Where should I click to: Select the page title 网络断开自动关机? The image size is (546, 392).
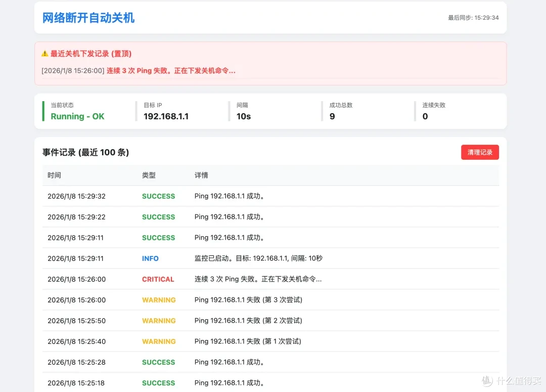88,18
